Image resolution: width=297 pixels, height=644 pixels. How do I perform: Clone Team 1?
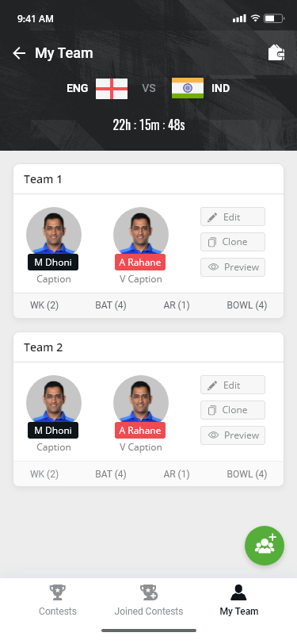233,242
